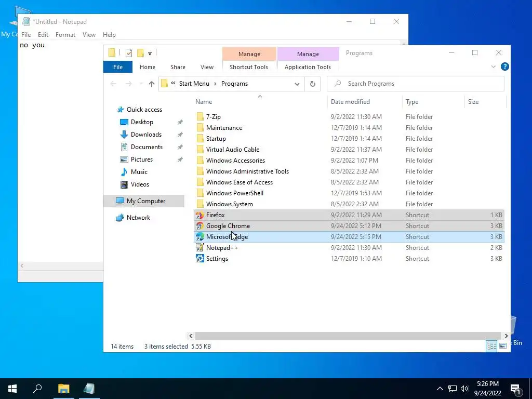
Task: Click the blue Help question mark icon
Action: (x=504, y=67)
